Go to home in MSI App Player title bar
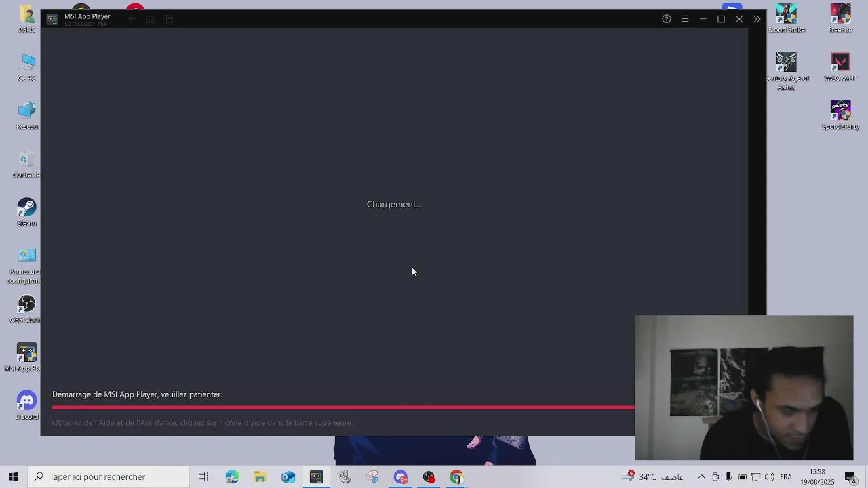Viewport: 868px width, 488px height. tap(151, 19)
